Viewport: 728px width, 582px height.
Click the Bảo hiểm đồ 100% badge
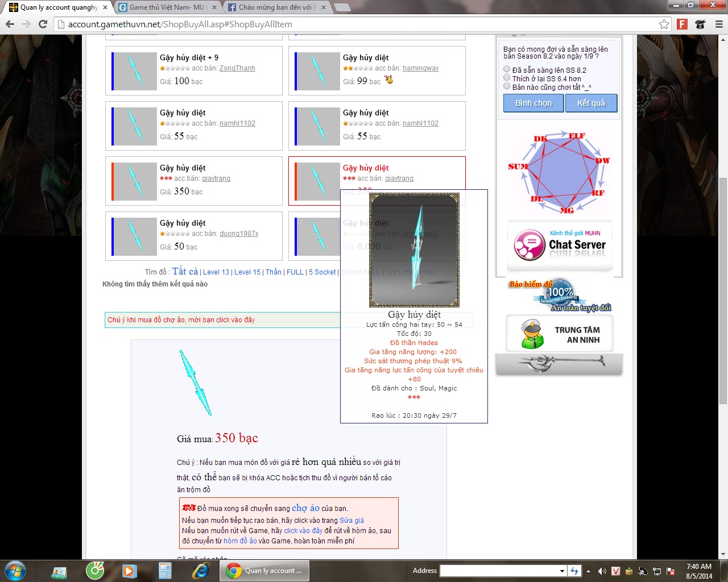point(560,295)
